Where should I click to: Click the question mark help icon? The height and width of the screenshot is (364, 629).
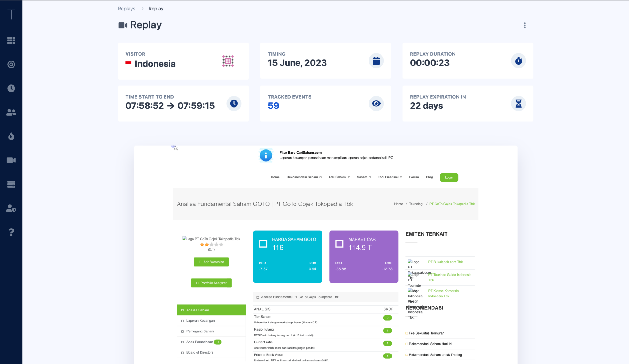[11, 232]
